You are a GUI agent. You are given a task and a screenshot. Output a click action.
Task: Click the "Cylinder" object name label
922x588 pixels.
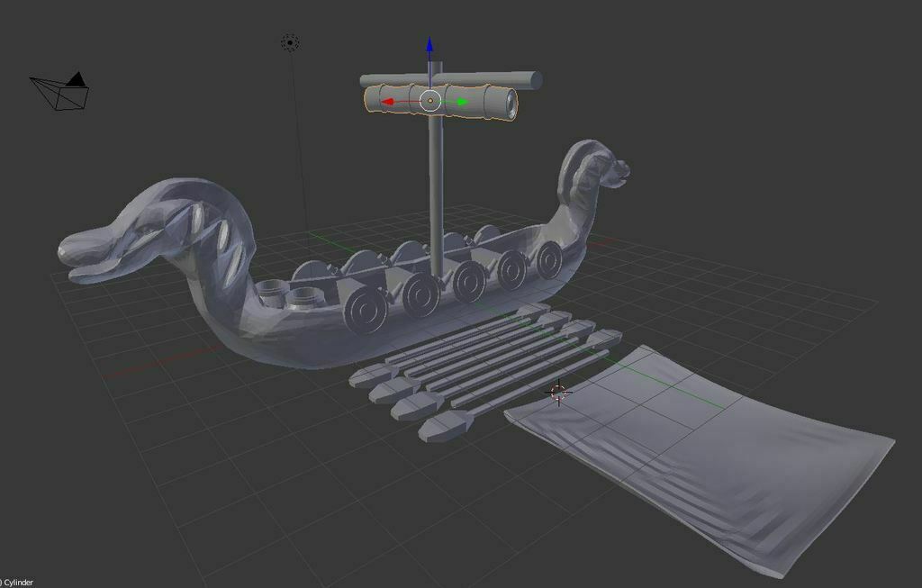18,582
